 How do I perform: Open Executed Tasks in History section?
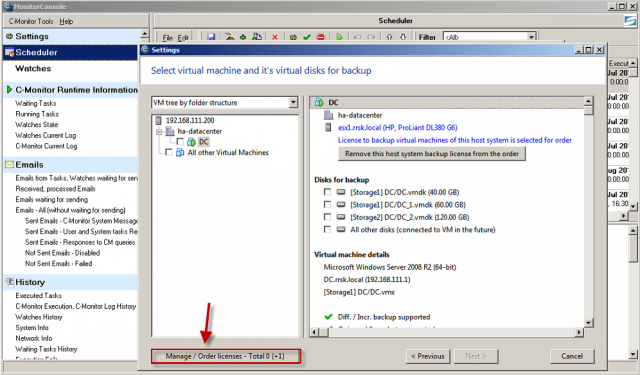[38, 295]
